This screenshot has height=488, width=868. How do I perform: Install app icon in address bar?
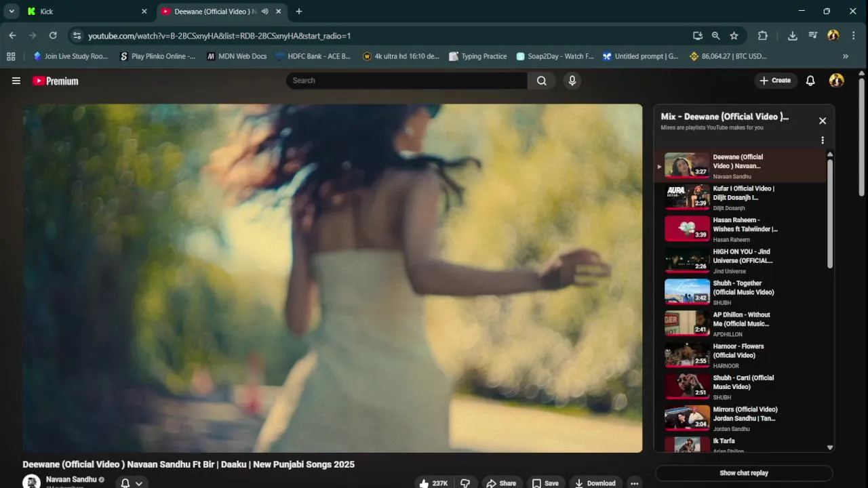[x=698, y=35]
